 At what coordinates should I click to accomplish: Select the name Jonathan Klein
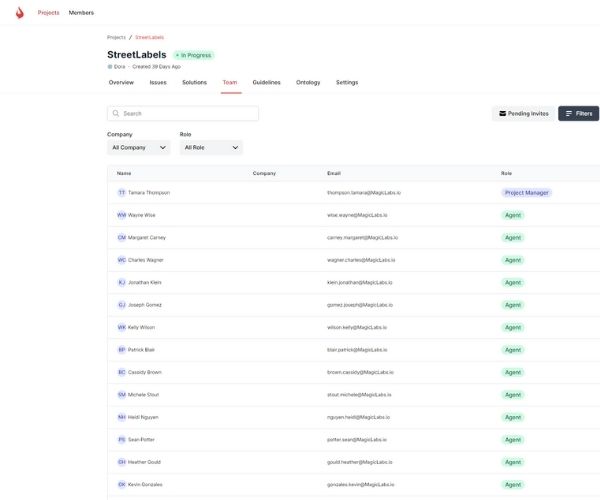145,282
